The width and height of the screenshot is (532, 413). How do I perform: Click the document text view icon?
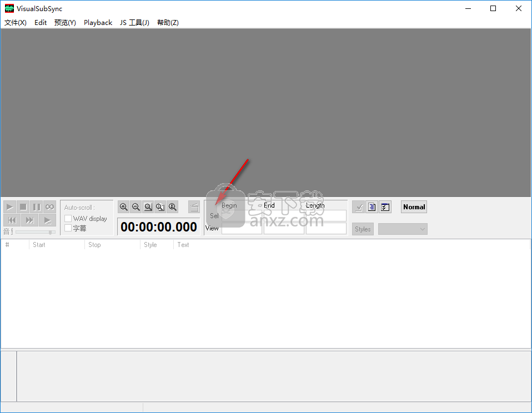tap(372, 207)
